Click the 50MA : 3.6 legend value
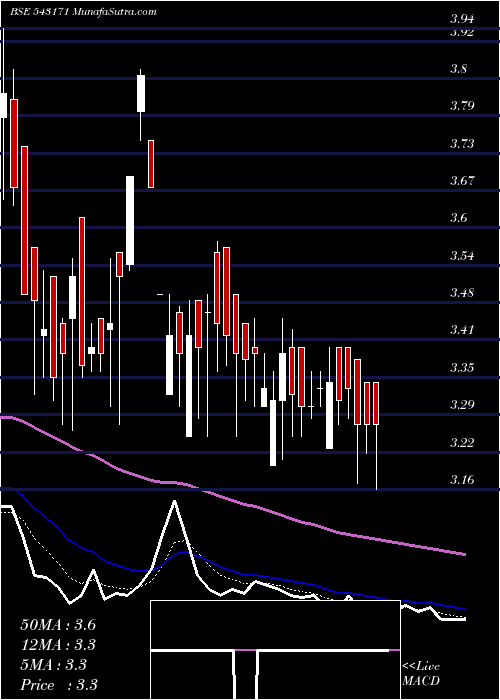This screenshot has width=500, height=700. point(58,625)
